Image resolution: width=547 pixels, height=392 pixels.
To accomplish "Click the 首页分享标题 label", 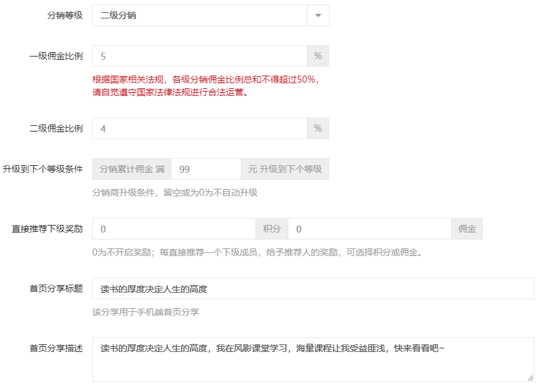I will 56,288.
